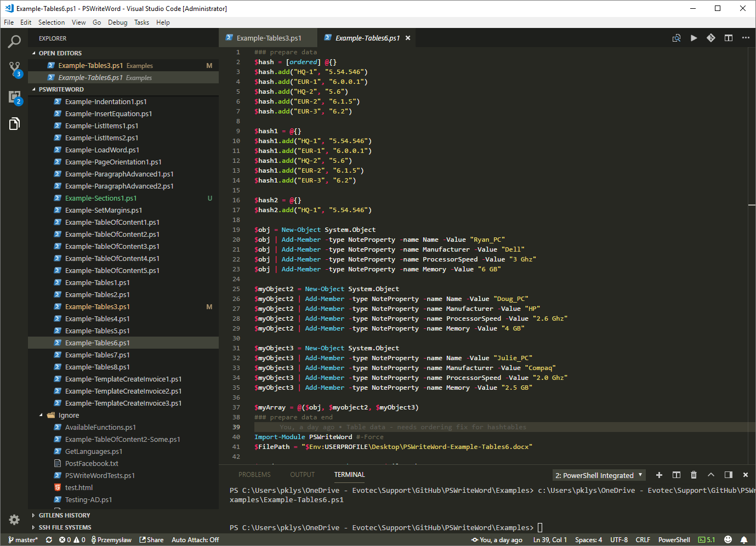756x546 pixels.
Task: Open Settings via the gear icon
Action: click(14, 520)
